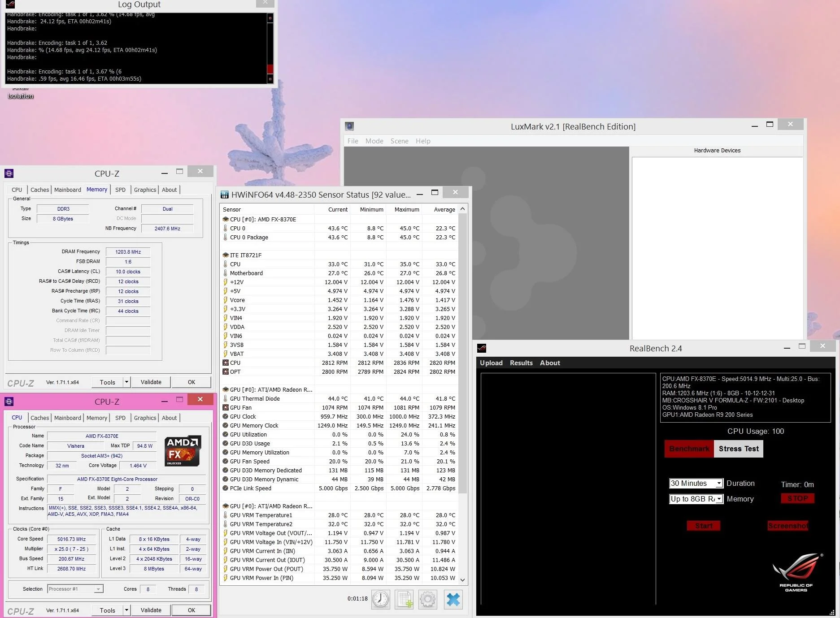
Task: Click the RealBench 2.4 title bar icon
Action: 482,348
